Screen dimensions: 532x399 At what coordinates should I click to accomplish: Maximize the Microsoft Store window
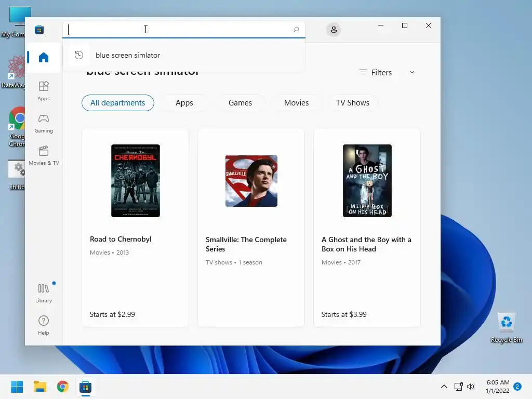pos(404,25)
